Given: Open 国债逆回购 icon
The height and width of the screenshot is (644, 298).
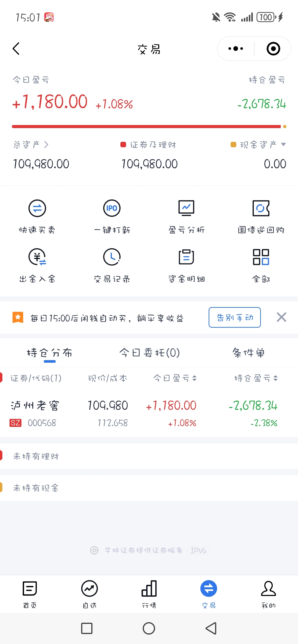Looking at the screenshot, I should (x=261, y=208).
